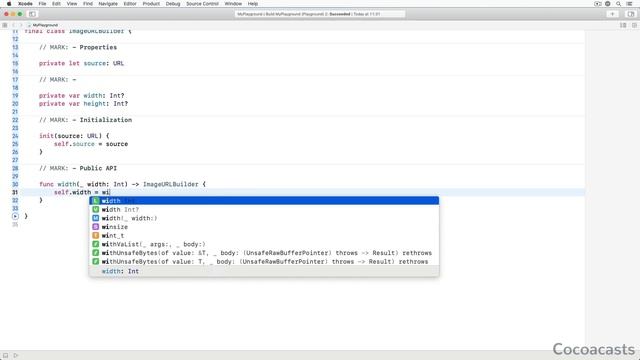
Task: Click the '// MARK: - Public API' comment
Action: pos(78,168)
